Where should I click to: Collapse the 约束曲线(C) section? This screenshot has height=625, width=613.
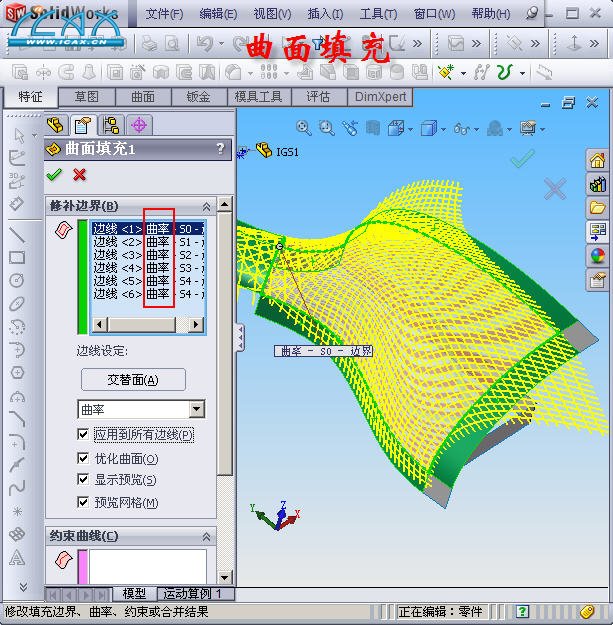206,537
